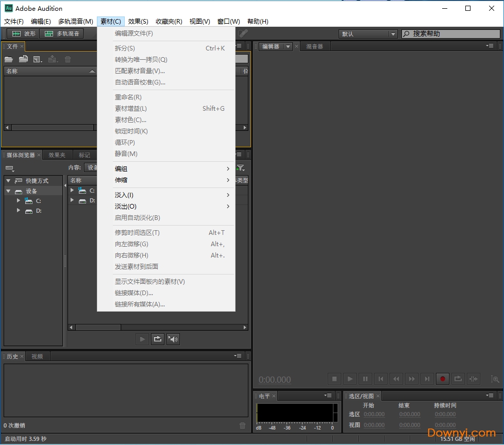Select the 混音器 mixer tab

click(314, 46)
